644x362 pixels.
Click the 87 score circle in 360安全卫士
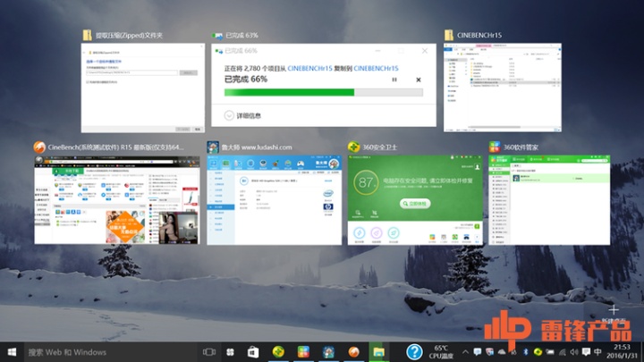click(366, 182)
